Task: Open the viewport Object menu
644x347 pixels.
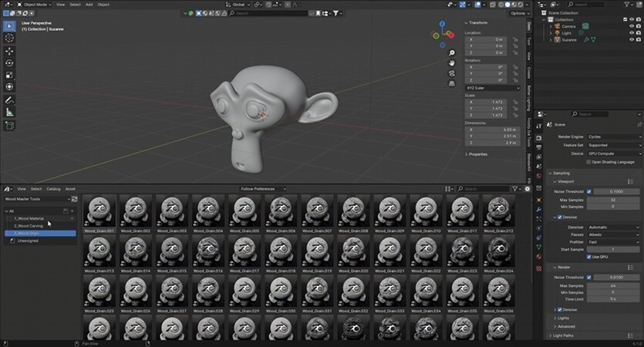Action: point(103,5)
